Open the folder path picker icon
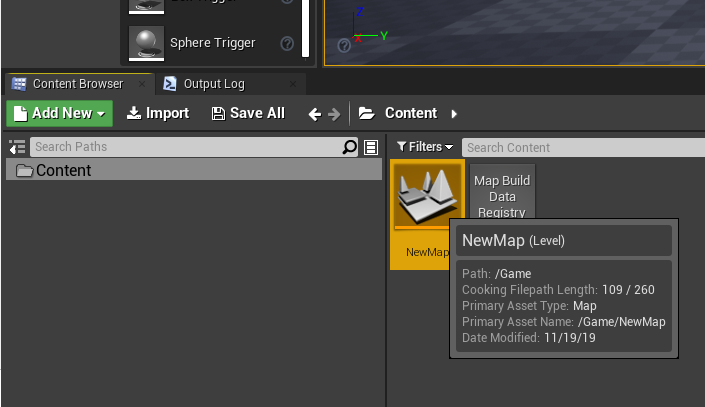This screenshot has width=705, height=407. (366, 113)
